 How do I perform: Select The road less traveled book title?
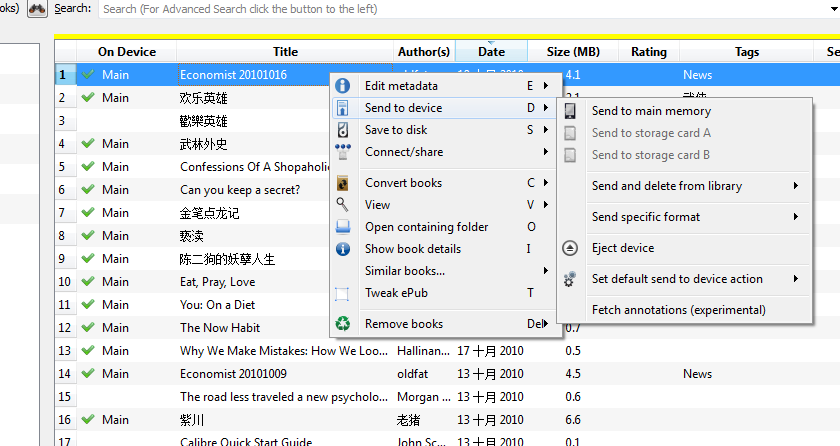283,397
